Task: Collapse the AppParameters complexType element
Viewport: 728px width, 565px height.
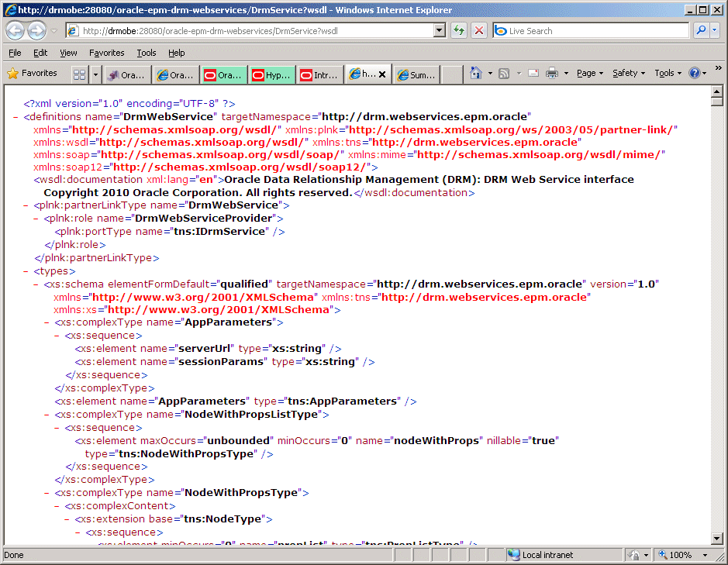Action: [47, 322]
